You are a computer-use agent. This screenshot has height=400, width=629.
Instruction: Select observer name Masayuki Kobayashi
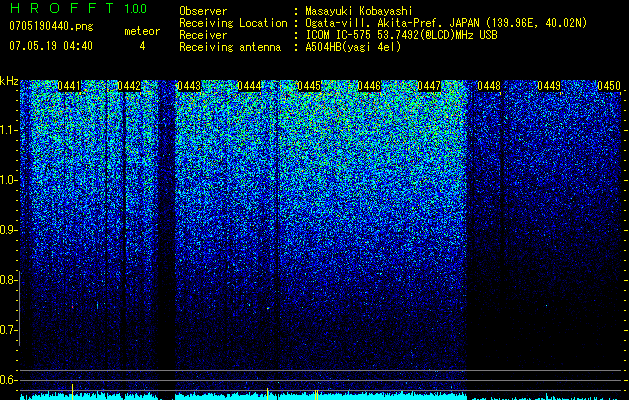tap(359, 11)
